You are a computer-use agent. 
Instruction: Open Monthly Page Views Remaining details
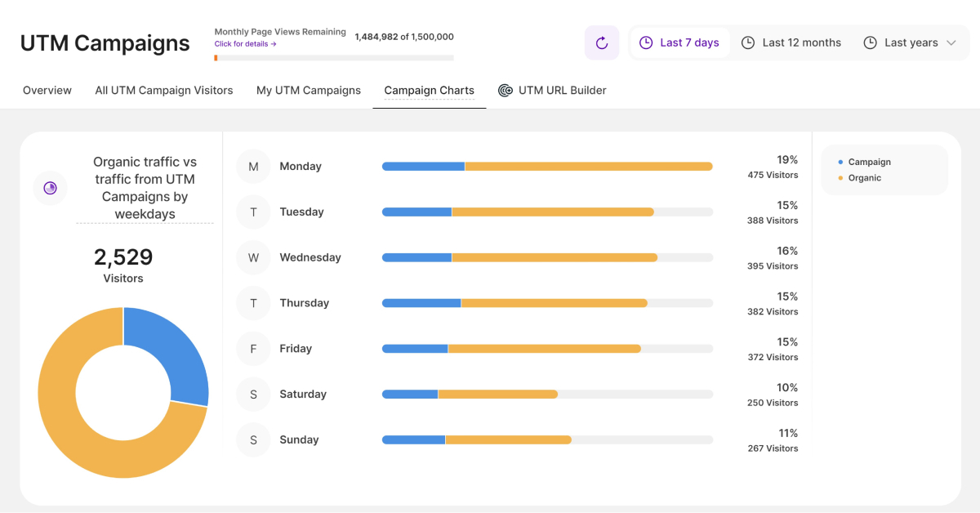coord(279,33)
